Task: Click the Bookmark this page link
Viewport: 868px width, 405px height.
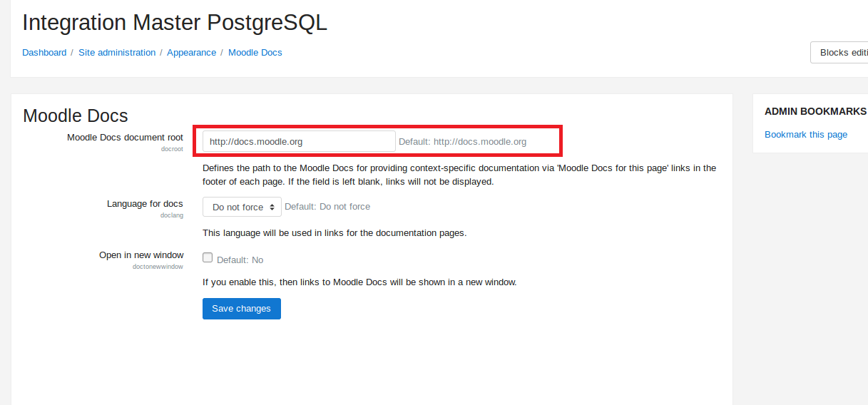Action: pos(806,134)
